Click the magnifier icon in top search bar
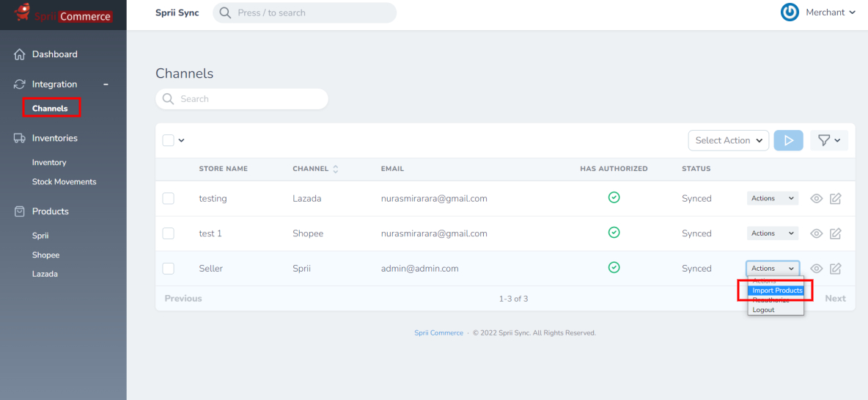Image resolution: width=868 pixels, height=400 pixels. point(225,12)
